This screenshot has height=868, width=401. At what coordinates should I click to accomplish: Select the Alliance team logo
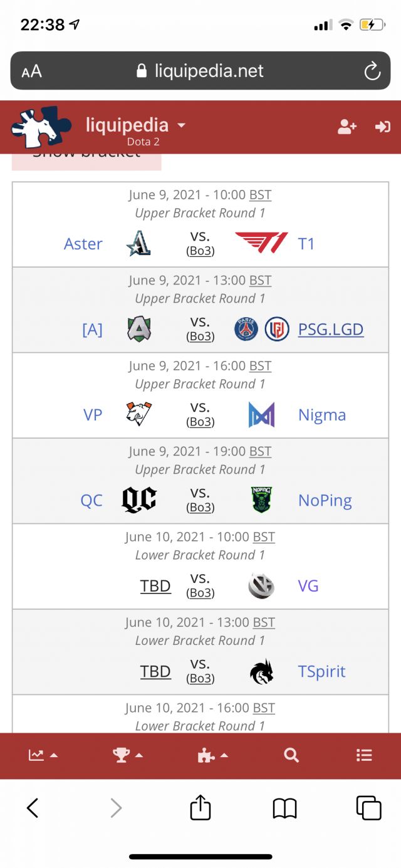139,329
